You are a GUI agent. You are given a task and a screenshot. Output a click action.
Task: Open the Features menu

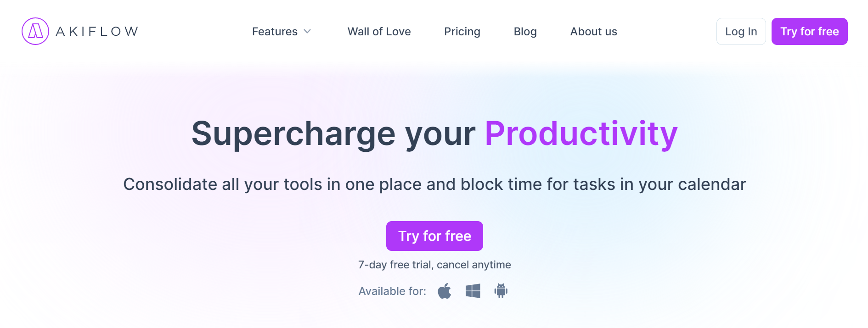(x=275, y=32)
